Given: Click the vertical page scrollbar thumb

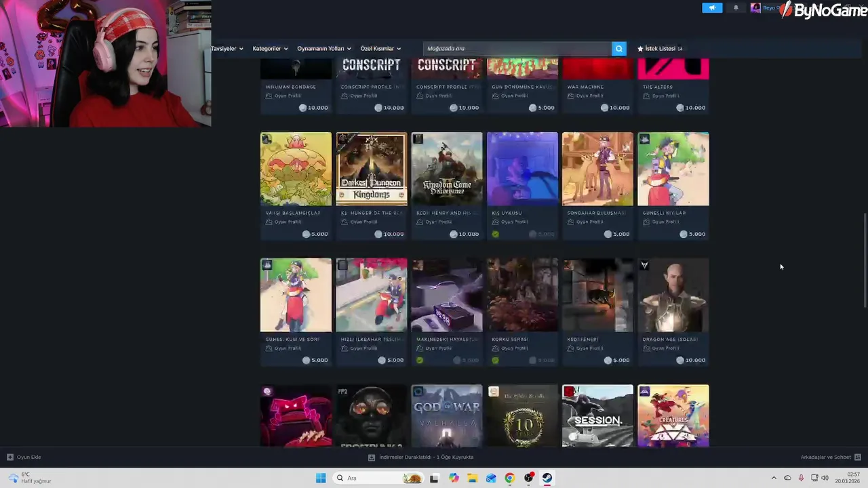Looking at the screenshot, I should [865, 260].
